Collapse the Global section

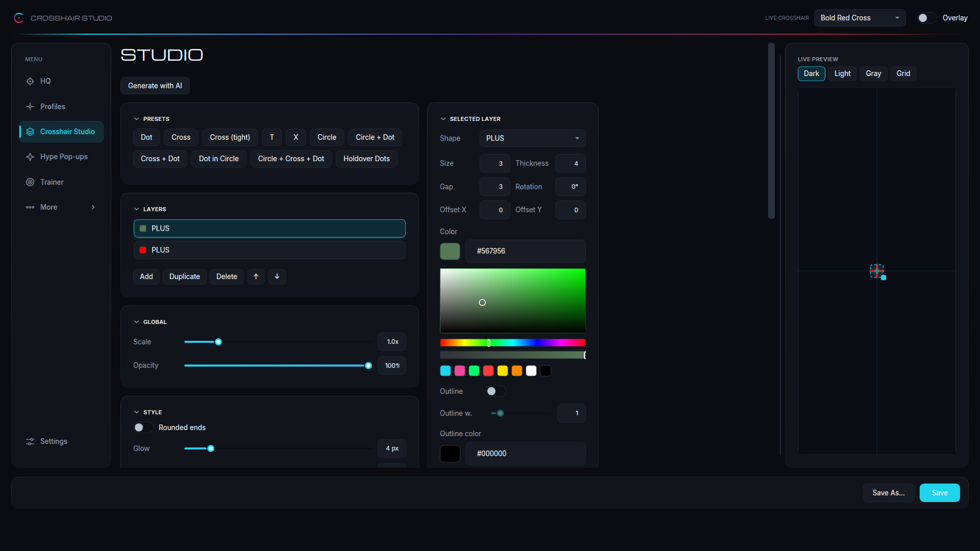tap(136, 322)
